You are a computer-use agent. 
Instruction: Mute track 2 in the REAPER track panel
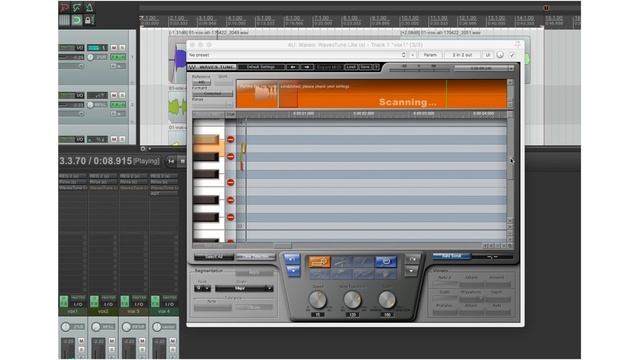tap(114, 95)
